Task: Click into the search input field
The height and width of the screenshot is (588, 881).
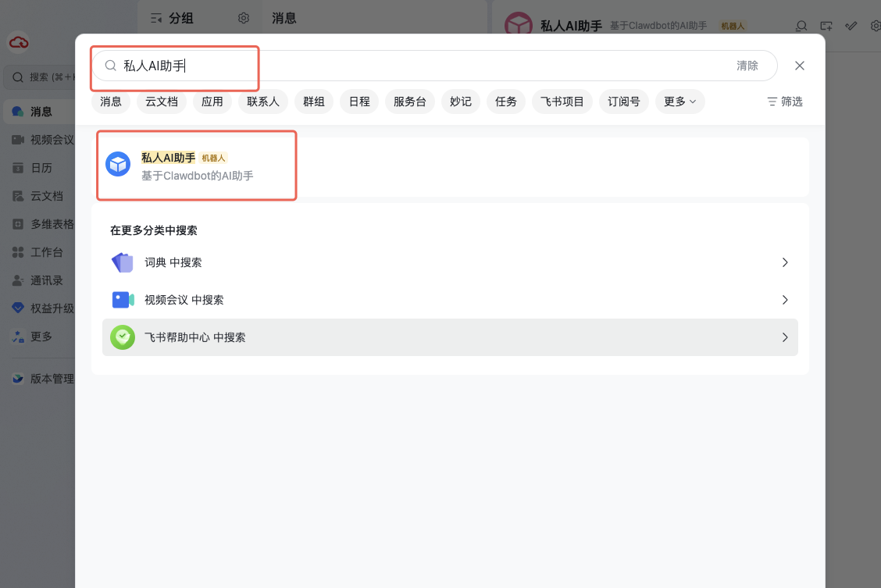Action: [x=422, y=66]
